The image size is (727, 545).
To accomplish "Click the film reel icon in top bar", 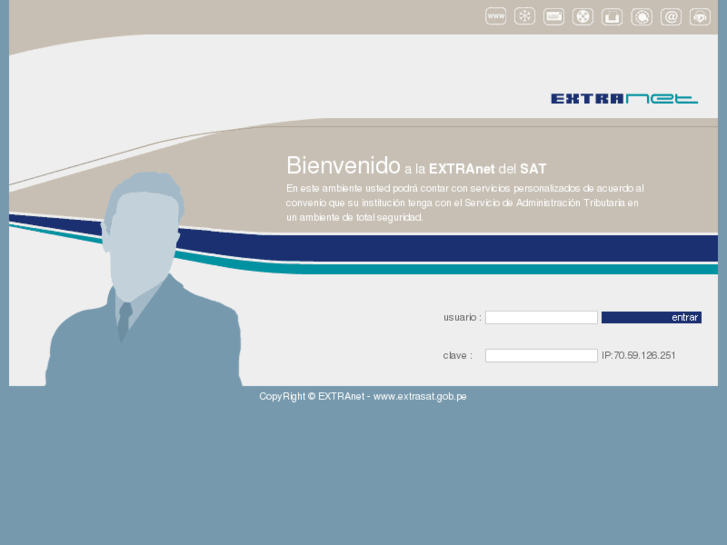I will click(583, 17).
